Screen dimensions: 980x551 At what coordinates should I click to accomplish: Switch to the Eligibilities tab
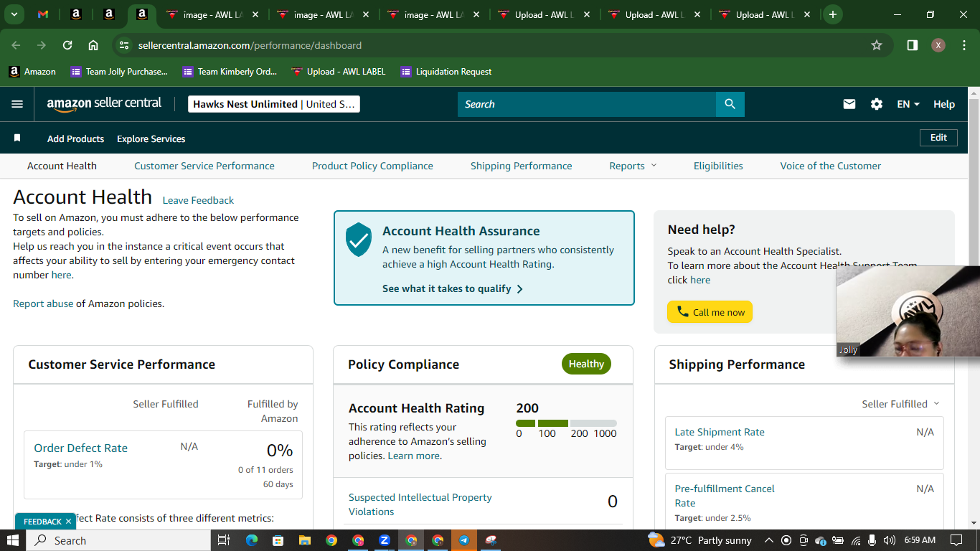(x=718, y=166)
